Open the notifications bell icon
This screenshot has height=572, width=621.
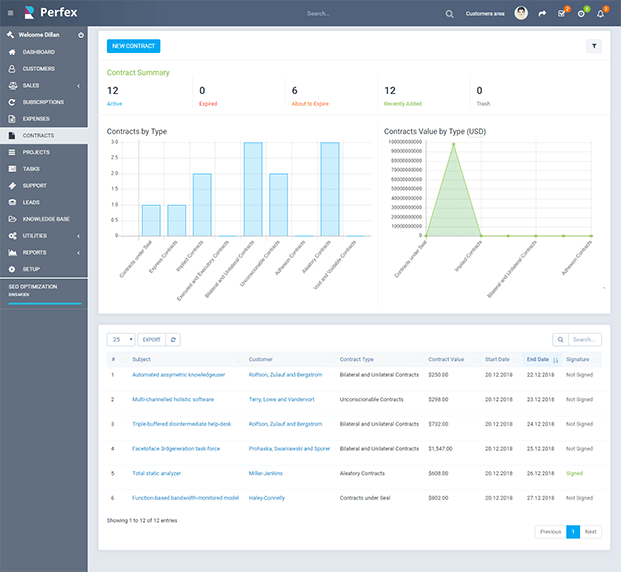(601, 14)
